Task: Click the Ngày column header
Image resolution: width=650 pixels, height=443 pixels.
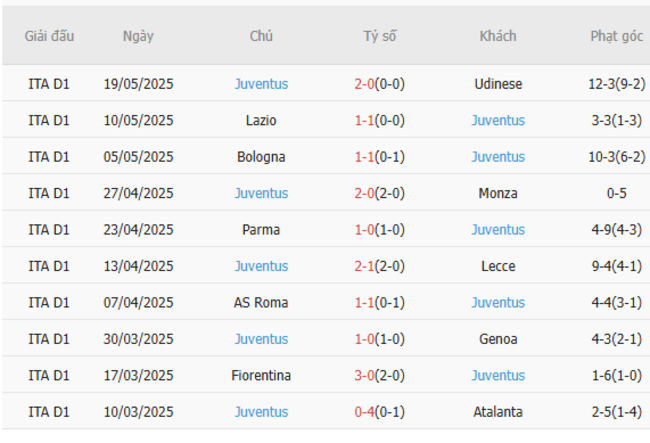Action: tap(138, 36)
